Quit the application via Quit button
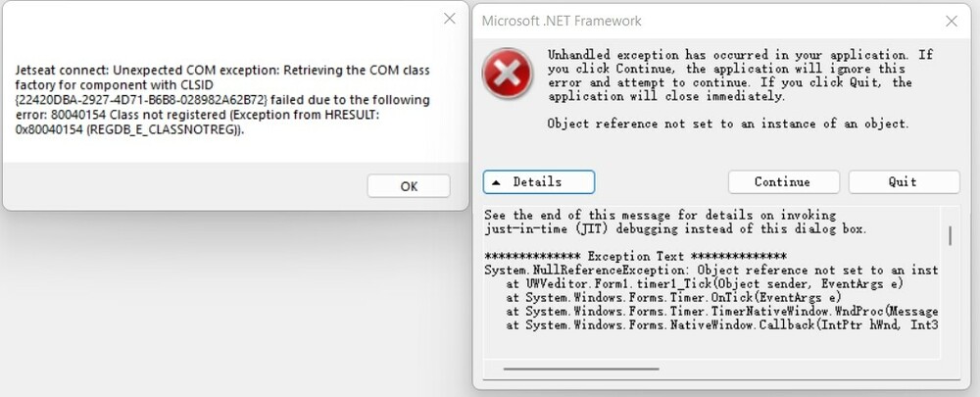Viewport: 980px width, 397px height. pyautogui.click(x=903, y=182)
